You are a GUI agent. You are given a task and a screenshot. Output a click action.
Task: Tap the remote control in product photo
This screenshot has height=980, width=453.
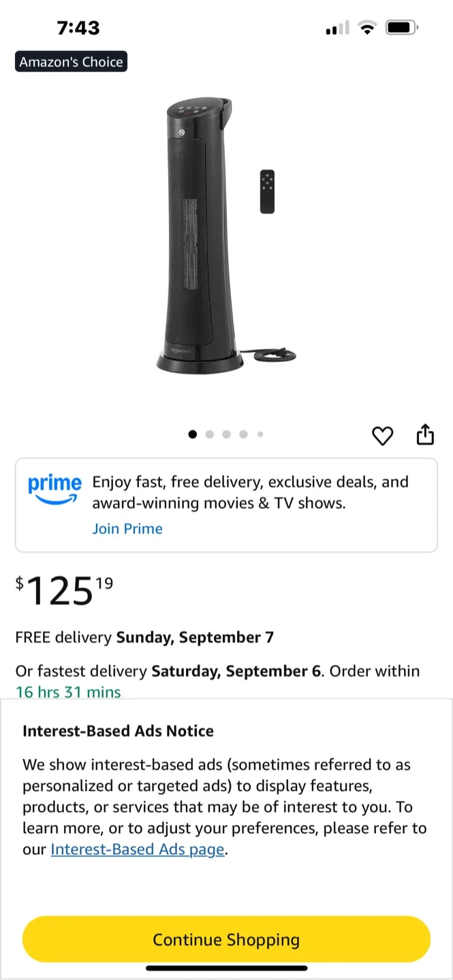[268, 191]
